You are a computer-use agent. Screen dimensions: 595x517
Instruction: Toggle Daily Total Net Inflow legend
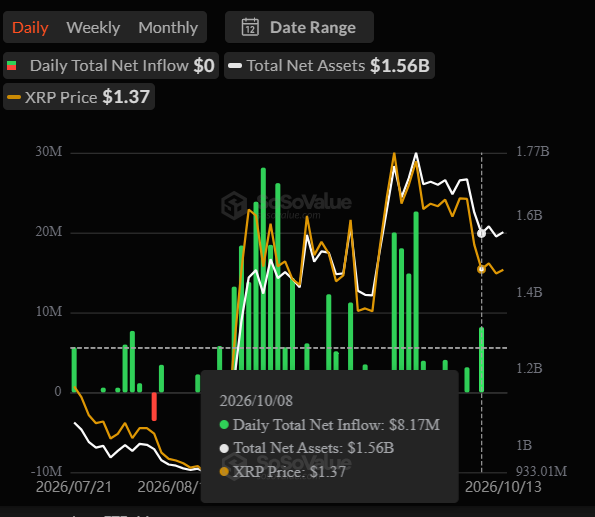coord(111,66)
